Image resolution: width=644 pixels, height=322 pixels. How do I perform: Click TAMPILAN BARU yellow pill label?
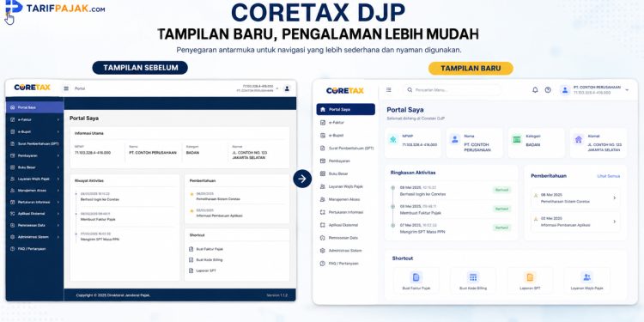point(471,68)
